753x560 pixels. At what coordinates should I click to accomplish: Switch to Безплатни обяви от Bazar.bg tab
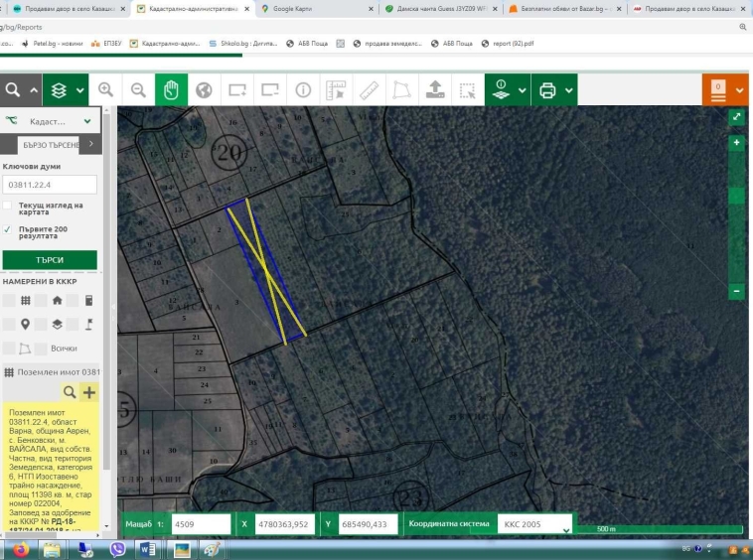pyautogui.click(x=564, y=9)
